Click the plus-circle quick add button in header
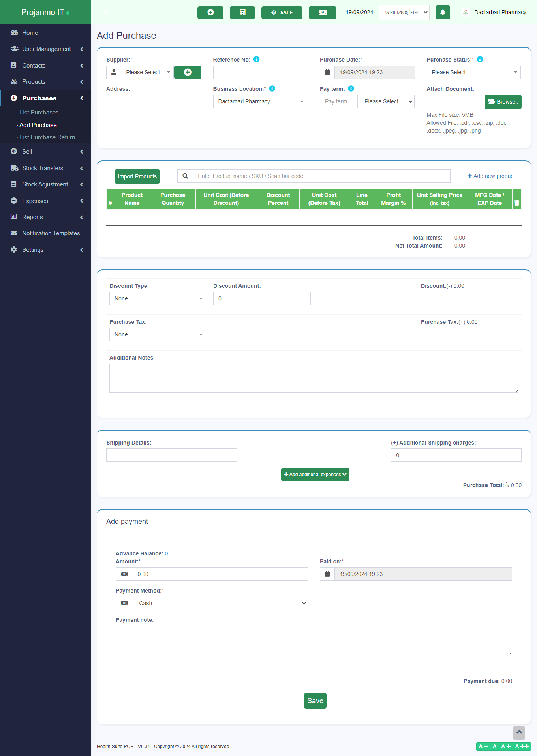Image resolution: width=537 pixels, height=756 pixels. 210,13
